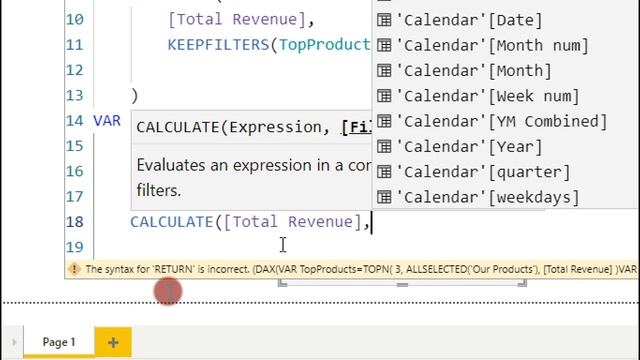Click table icon beside 'Calendar'[quarter]
This screenshot has width=640, height=360.
coord(384,171)
